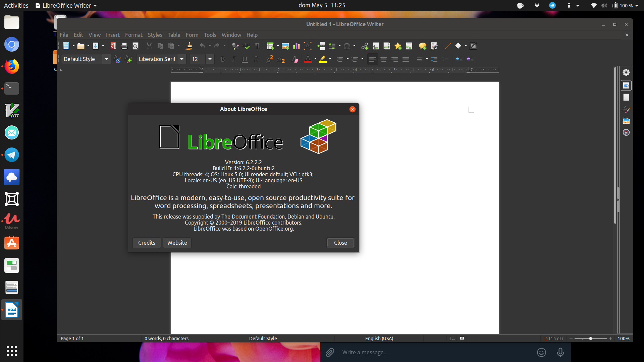Click the Insert Image icon

click(285, 46)
